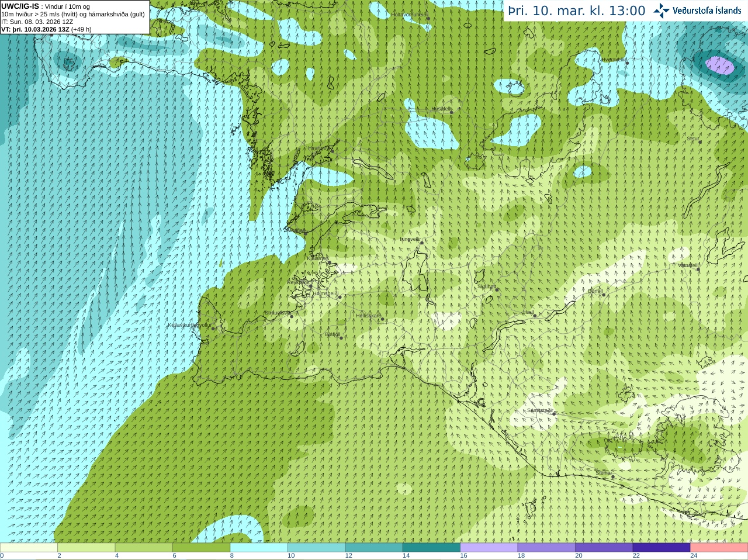Click the Hveravellir station label

point(614,60)
